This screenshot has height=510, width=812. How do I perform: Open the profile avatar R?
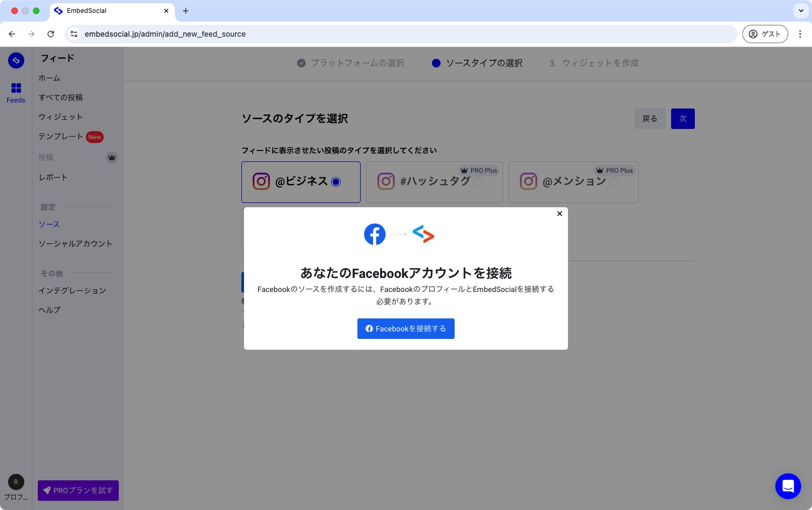(16, 482)
